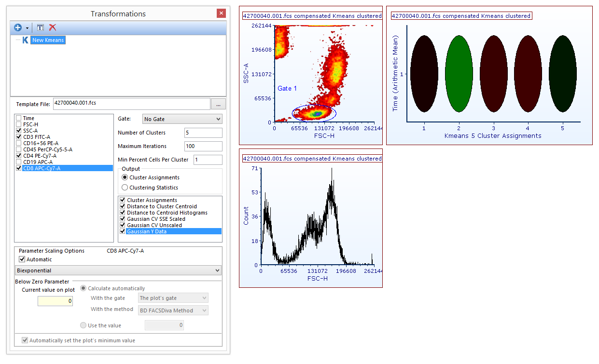
Task: Click the red X delete transformation icon
Action: [x=53, y=27]
